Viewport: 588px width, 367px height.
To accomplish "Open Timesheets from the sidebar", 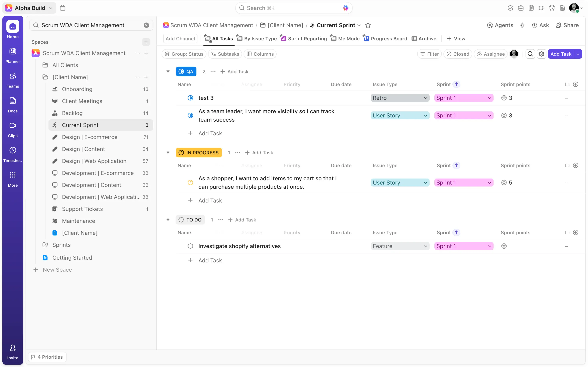I will click(x=13, y=154).
